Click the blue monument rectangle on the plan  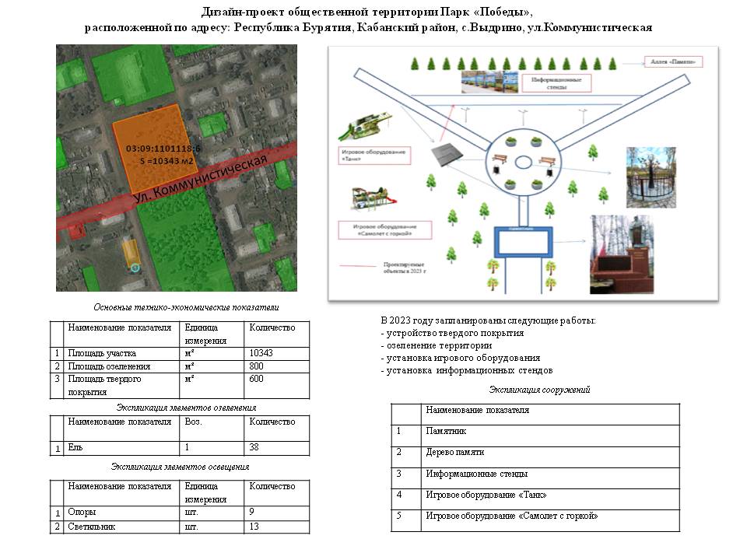tap(524, 243)
